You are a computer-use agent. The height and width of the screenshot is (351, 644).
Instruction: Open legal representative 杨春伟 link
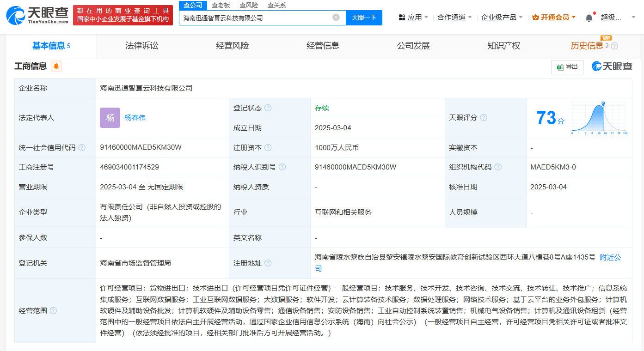[135, 118]
